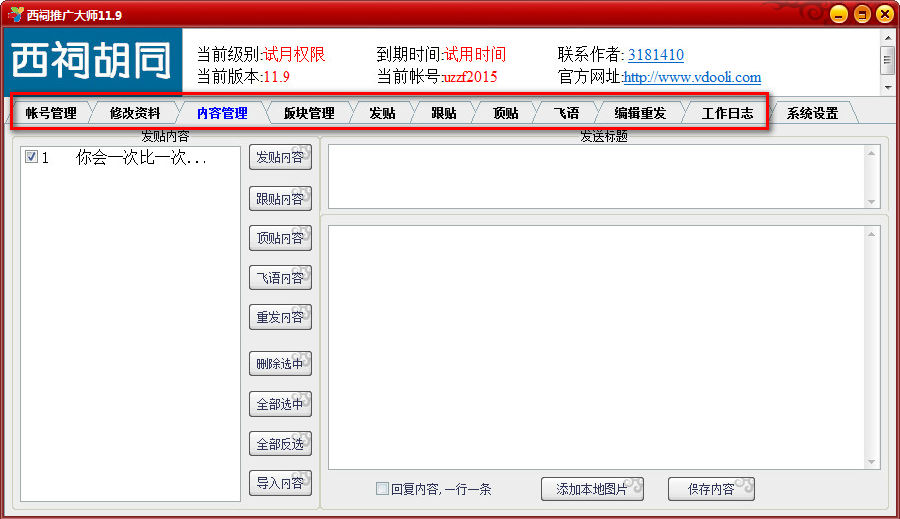View the 工作日志 tab
This screenshot has width=900, height=519.
click(727, 113)
